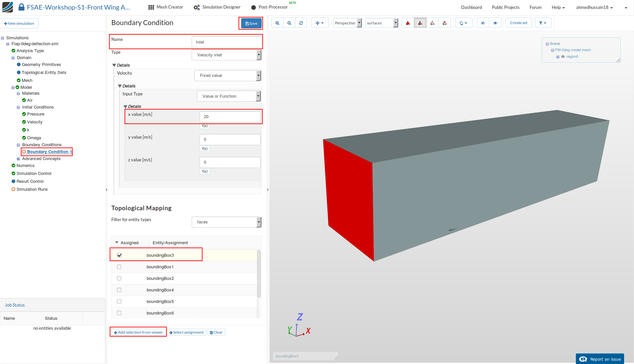Click the x value f(x) function button

pyautogui.click(x=205, y=126)
